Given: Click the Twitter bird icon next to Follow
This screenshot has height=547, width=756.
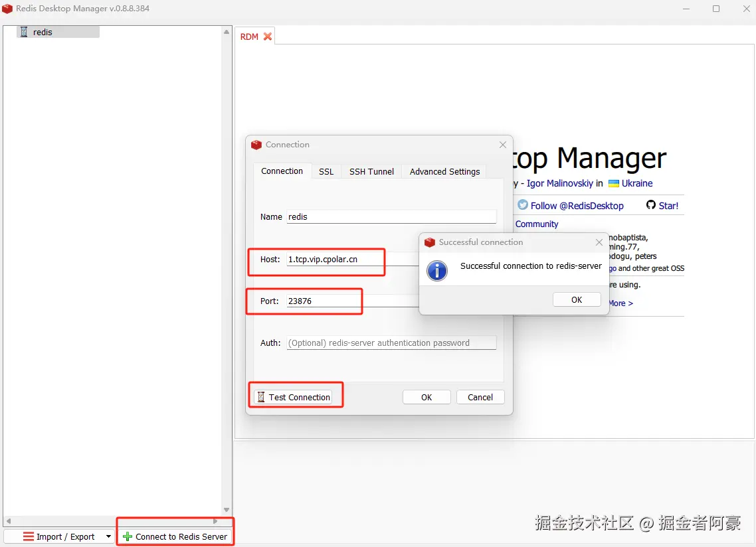Looking at the screenshot, I should point(523,205).
